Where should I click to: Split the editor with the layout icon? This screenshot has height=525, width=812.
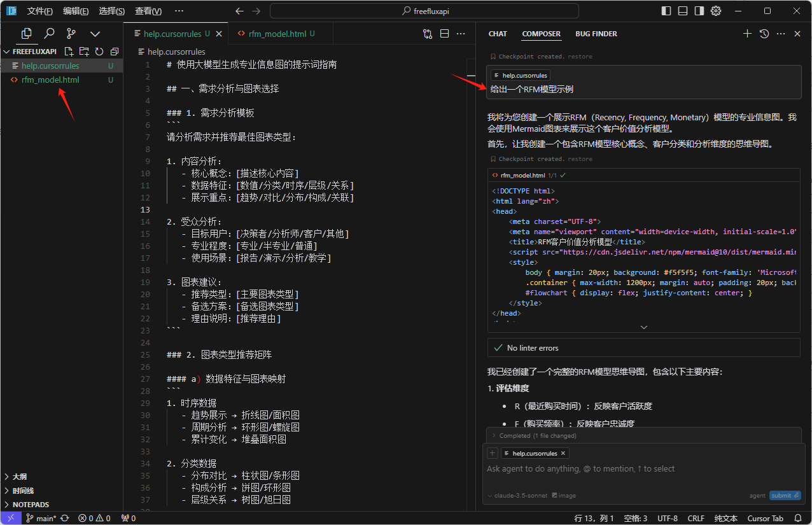(x=444, y=34)
